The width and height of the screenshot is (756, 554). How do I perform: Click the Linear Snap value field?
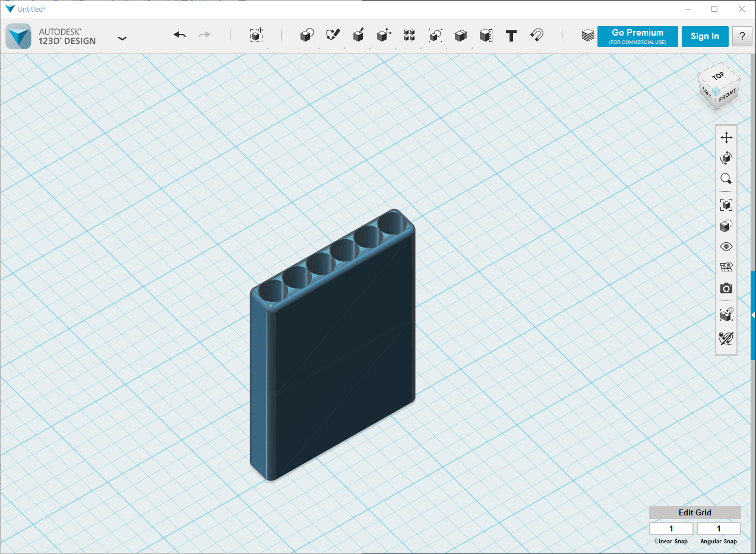coord(671,528)
